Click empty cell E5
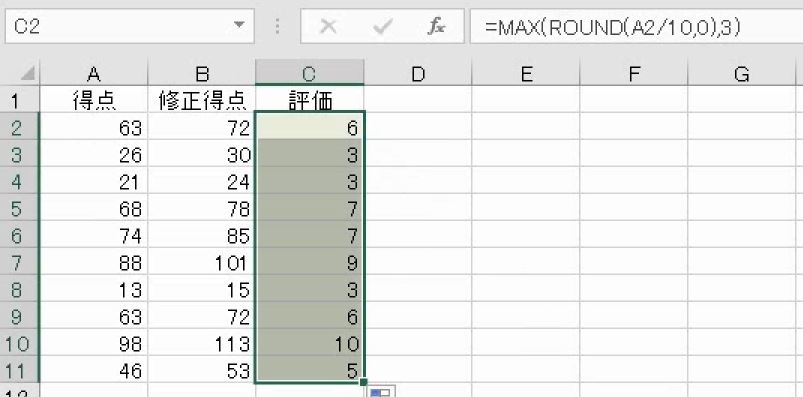Screen dimensions: 803x397 tap(526, 208)
